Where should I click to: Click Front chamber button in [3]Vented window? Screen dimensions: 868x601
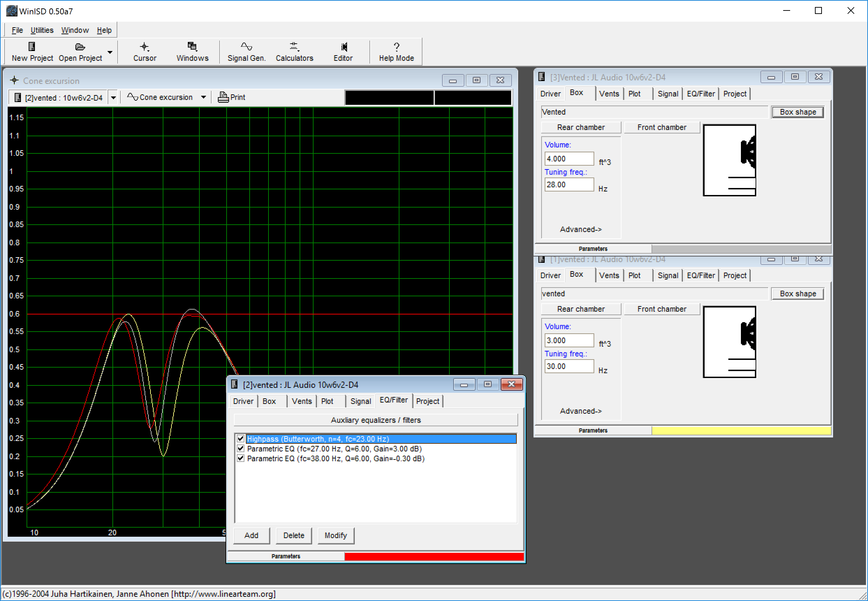(x=661, y=127)
